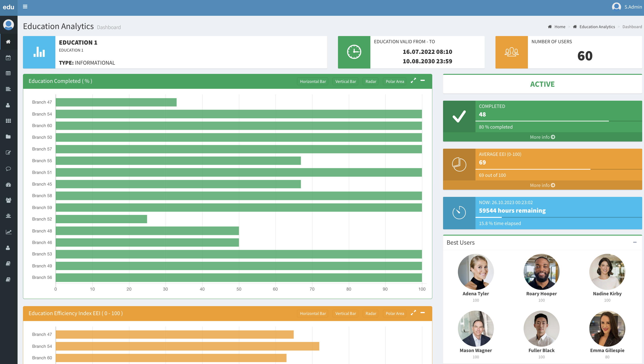Switch Education Completed chart to Vertical Bar
644x364 pixels.
click(x=345, y=81)
